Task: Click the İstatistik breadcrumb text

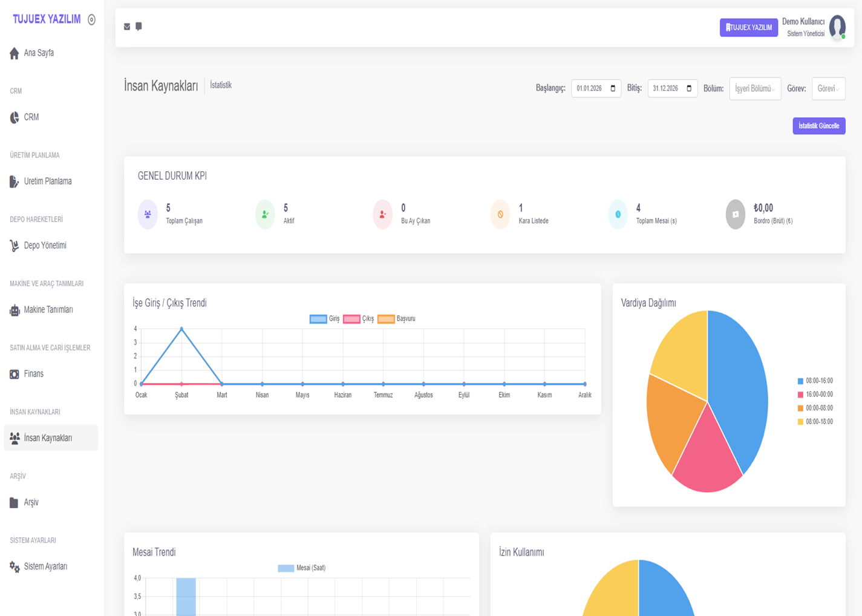Action: pos(221,85)
